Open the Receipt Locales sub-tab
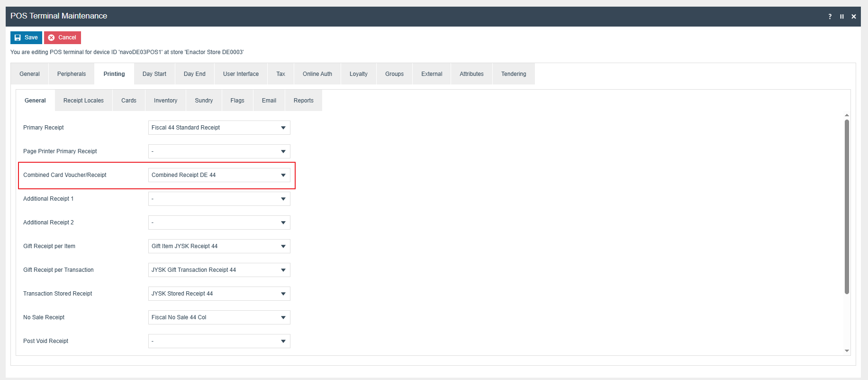The image size is (868, 380). pyautogui.click(x=83, y=101)
